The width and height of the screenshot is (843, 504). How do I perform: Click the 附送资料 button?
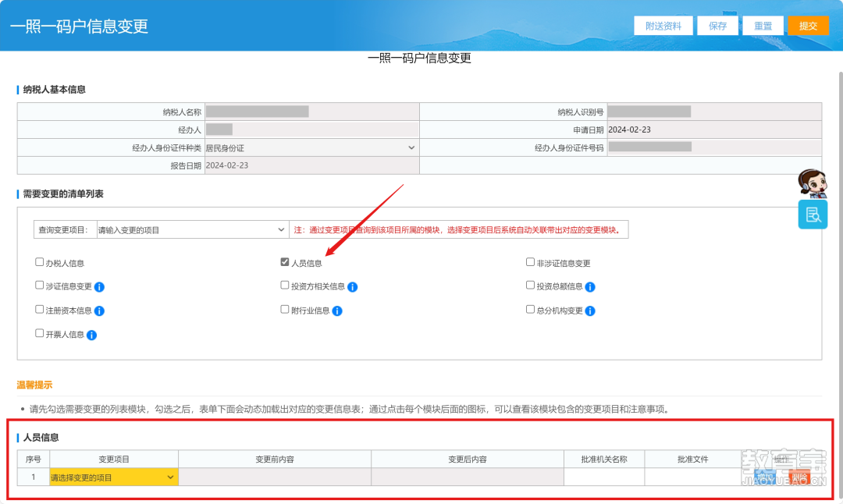click(663, 26)
